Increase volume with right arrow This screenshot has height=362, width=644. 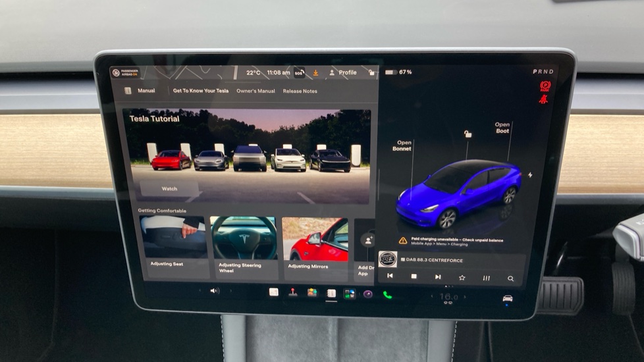pos(231,291)
